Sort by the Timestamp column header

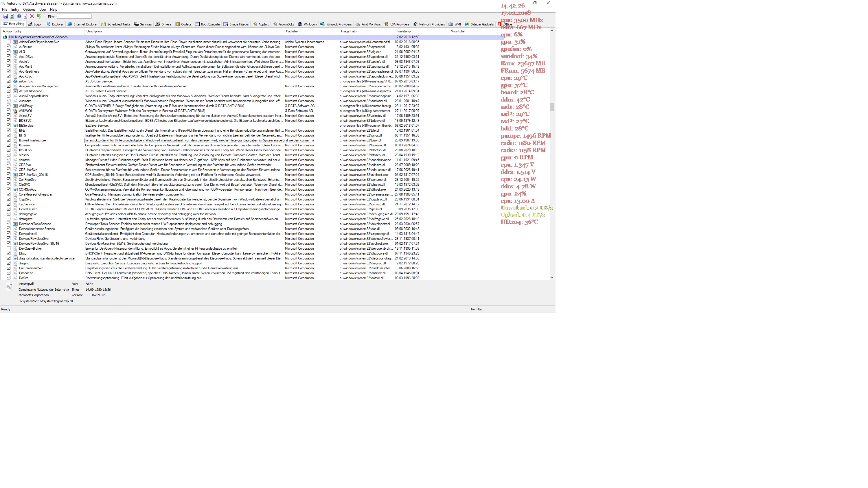422,31
